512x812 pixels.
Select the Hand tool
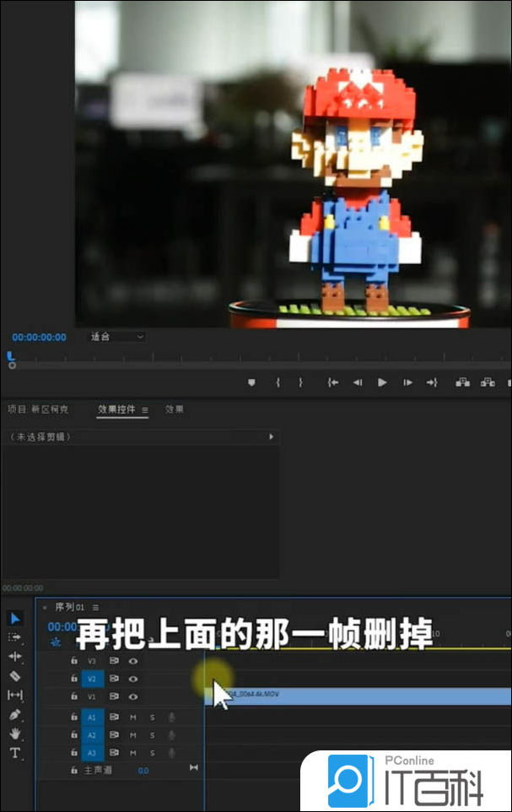[x=15, y=734]
